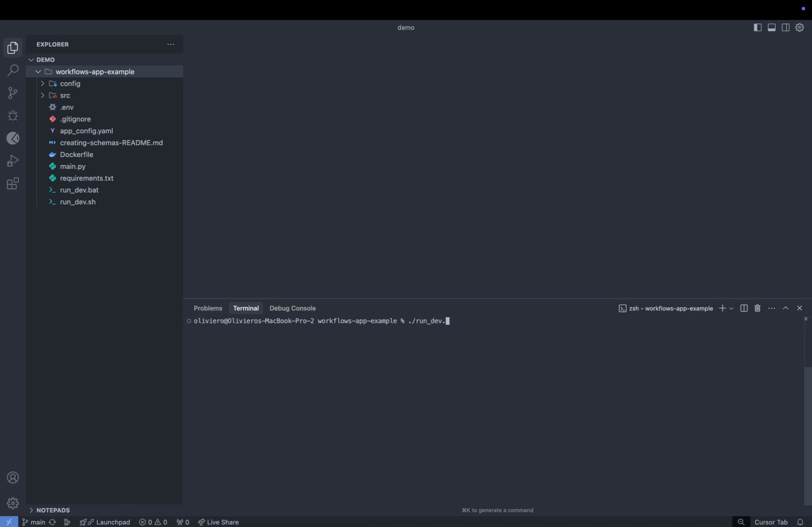The width and height of the screenshot is (812, 527).
Task: Open the Source Control view
Action: pyautogui.click(x=13, y=93)
